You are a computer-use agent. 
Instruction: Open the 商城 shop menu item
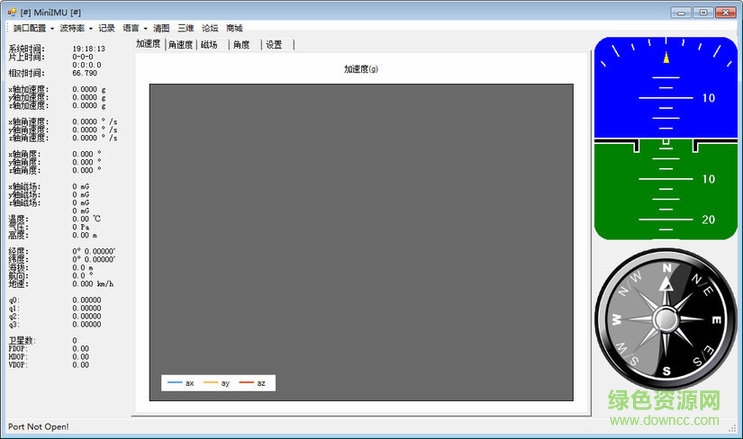234,28
